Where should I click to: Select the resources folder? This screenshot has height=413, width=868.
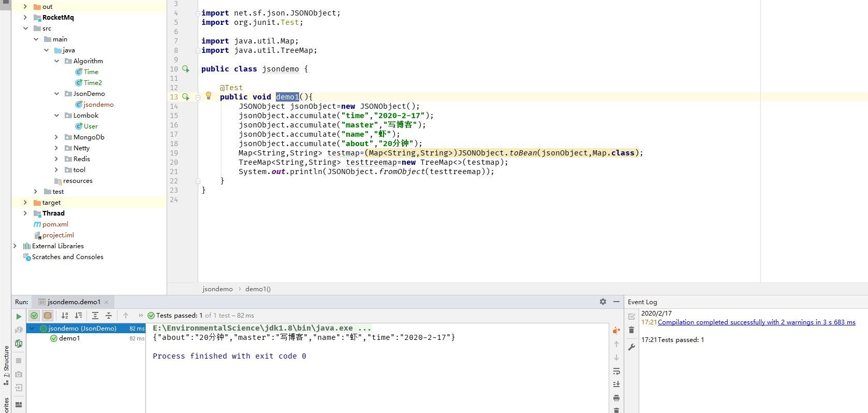point(78,181)
